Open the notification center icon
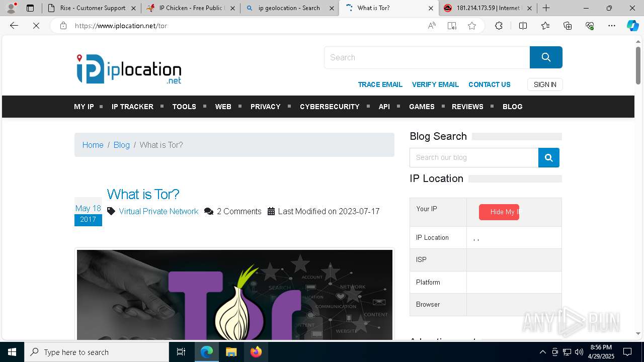The image size is (644, 362). click(x=627, y=352)
